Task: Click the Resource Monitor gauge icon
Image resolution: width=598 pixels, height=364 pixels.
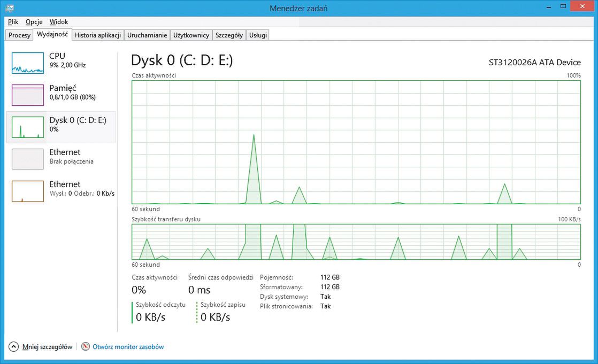Action: tap(86, 346)
